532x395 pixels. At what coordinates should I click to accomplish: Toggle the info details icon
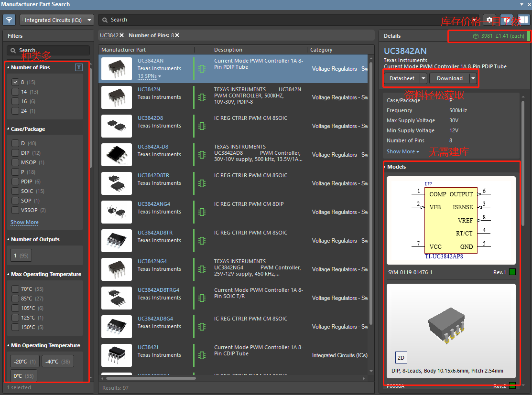[x=507, y=20]
